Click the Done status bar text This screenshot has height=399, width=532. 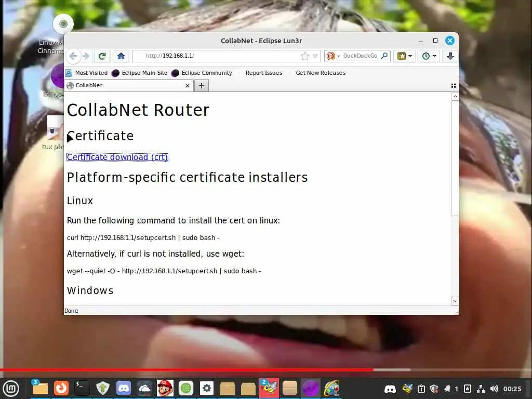[71, 311]
